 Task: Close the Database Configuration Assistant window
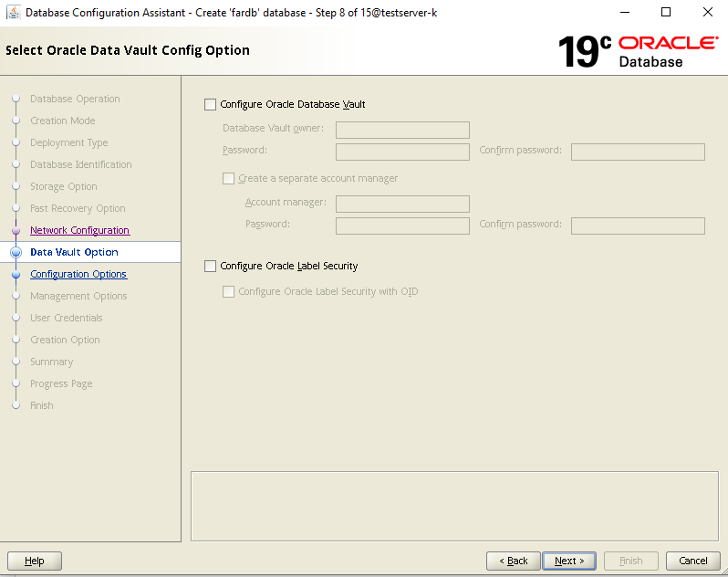[x=708, y=12]
